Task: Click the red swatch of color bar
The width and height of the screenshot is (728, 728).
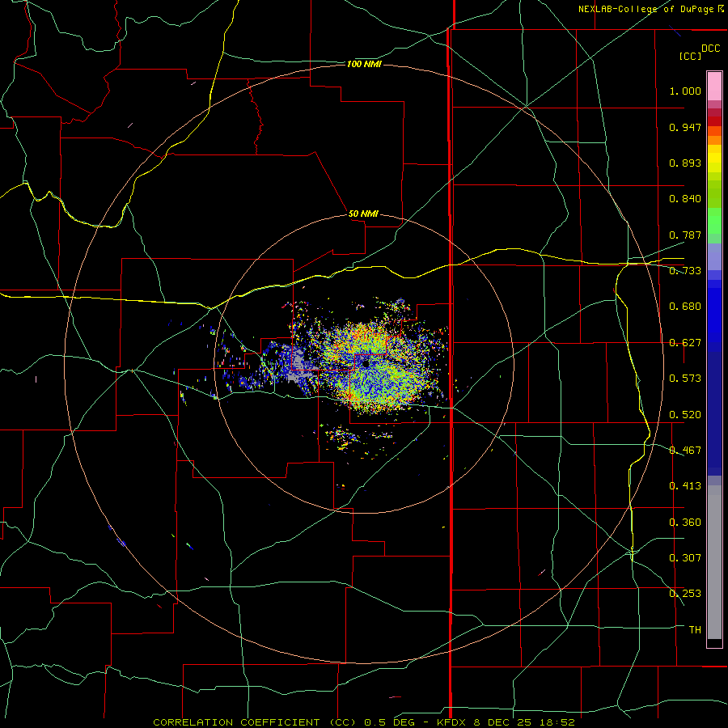Action: pos(714,121)
